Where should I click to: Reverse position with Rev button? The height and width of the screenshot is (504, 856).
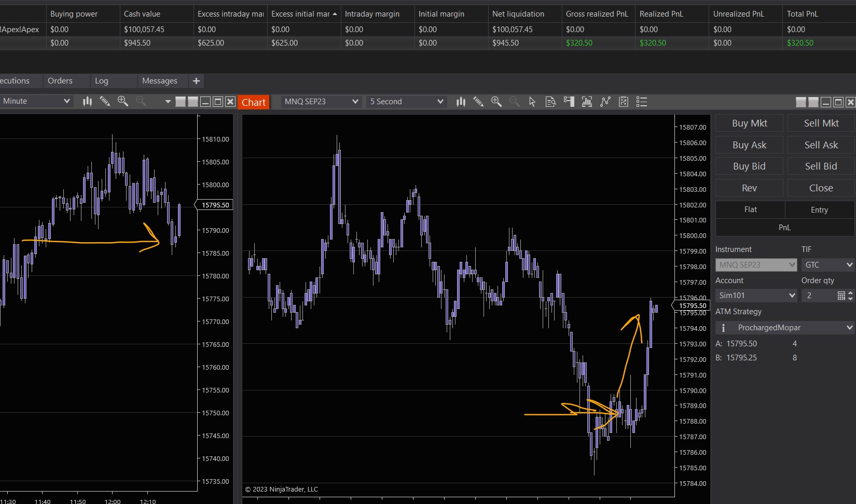[749, 188]
